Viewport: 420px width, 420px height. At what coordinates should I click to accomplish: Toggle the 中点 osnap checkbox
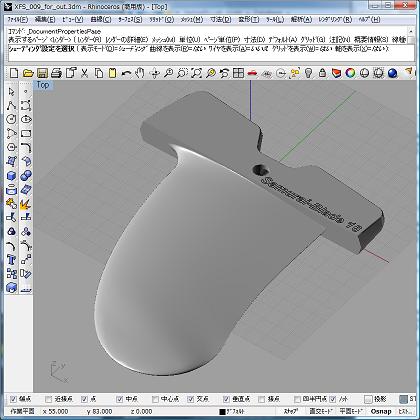(x=120, y=399)
